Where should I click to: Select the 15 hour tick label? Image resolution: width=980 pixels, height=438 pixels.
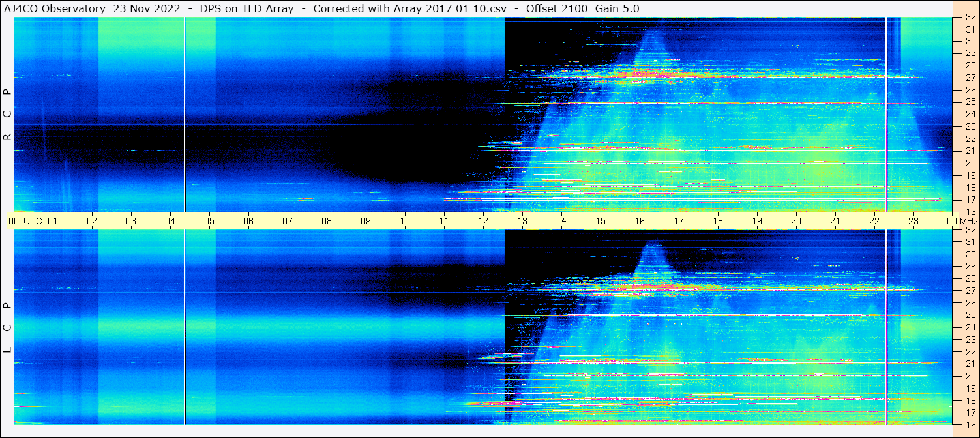(601, 221)
